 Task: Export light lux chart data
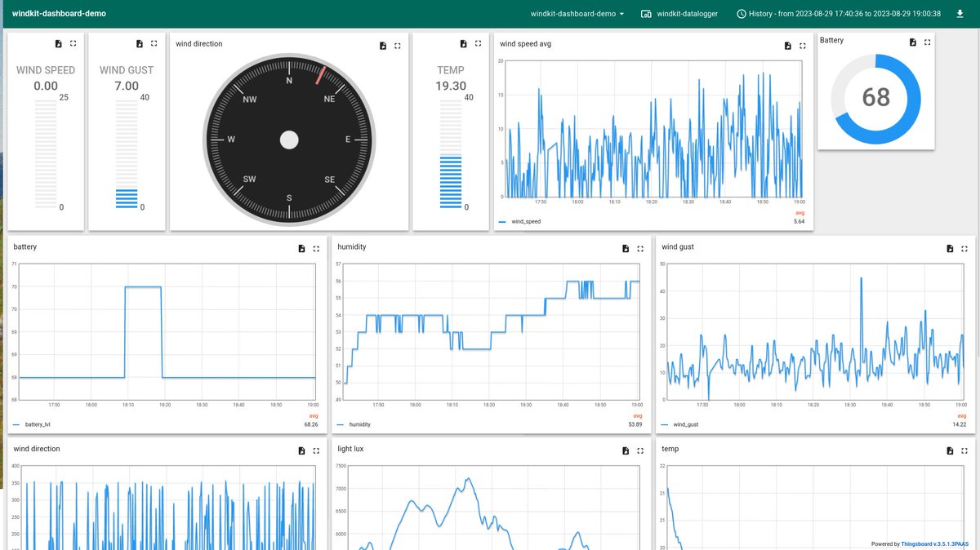click(x=626, y=450)
